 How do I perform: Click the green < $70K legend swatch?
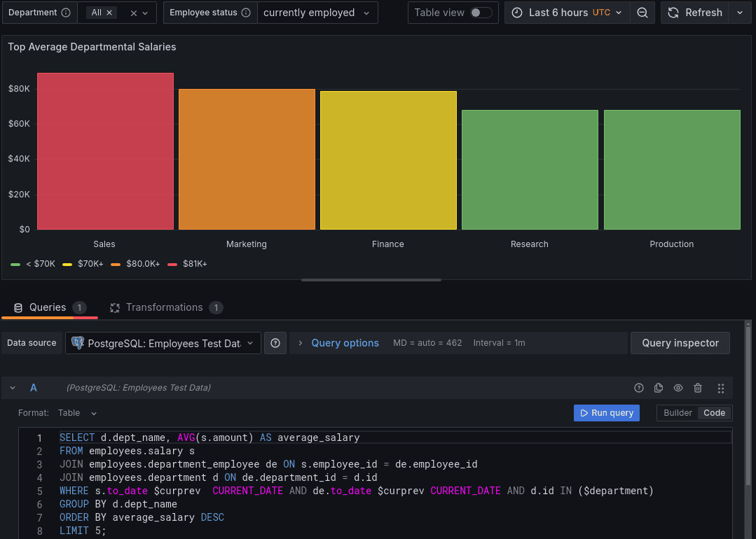pyautogui.click(x=15, y=264)
